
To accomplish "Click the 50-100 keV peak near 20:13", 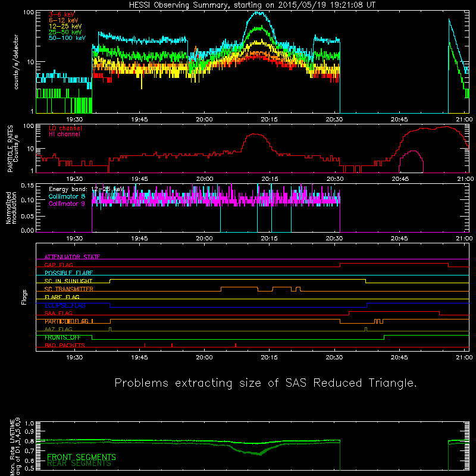I will click(x=259, y=13).
